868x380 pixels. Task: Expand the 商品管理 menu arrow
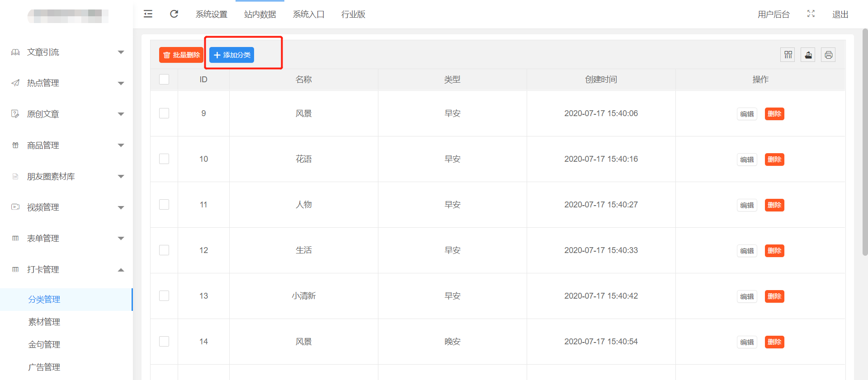121,145
